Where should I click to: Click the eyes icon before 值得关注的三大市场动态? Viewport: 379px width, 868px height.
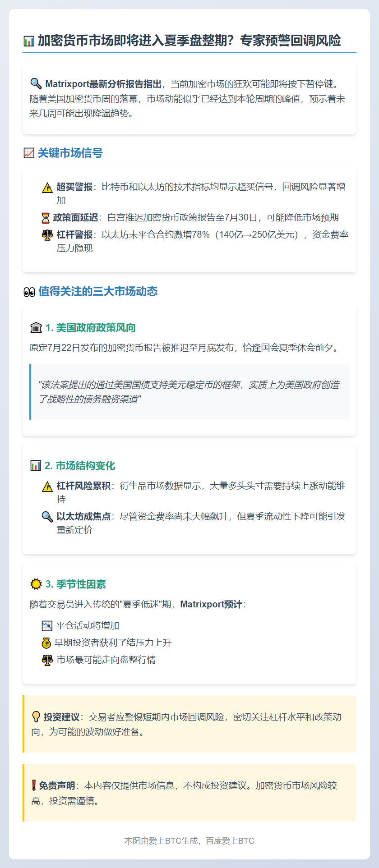click(x=29, y=292)
